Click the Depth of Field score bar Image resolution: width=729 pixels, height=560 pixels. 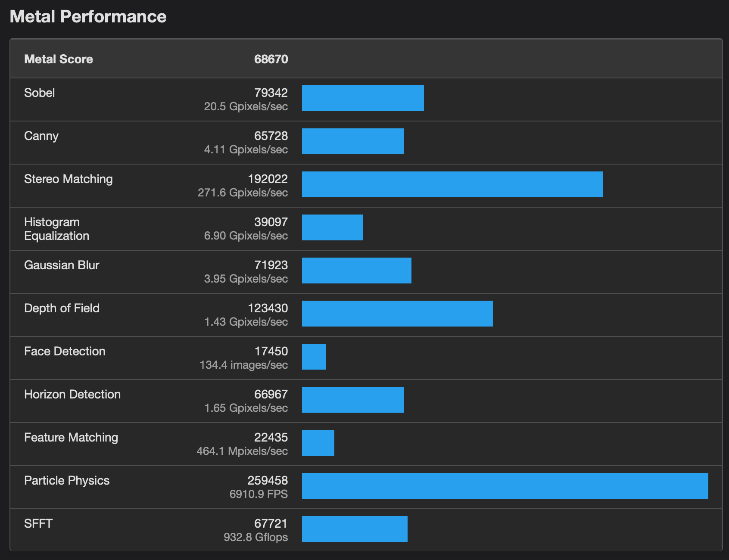tap(397, 314)
